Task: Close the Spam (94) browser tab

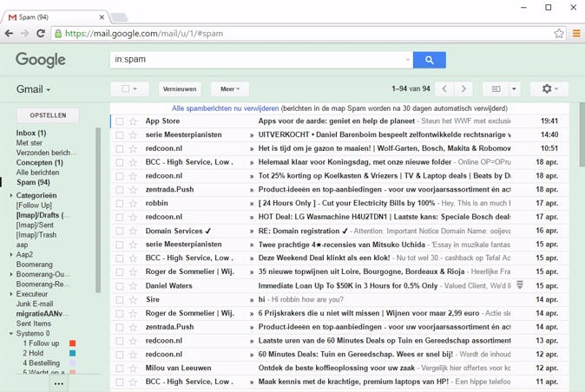Action: [102, 17]
